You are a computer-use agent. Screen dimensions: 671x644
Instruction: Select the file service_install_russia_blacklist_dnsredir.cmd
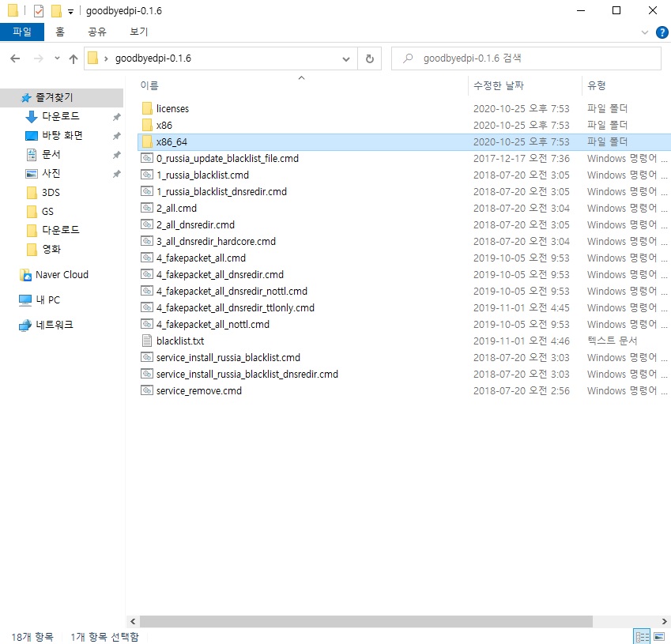pos(247,374)
